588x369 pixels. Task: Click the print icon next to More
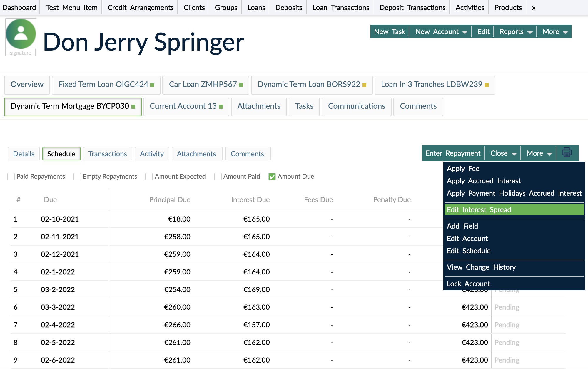coord(567,152)
